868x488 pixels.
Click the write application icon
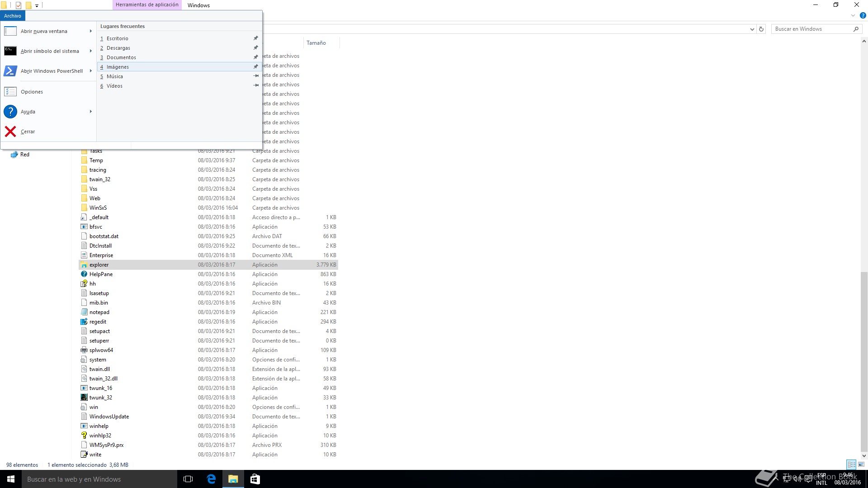84,455
